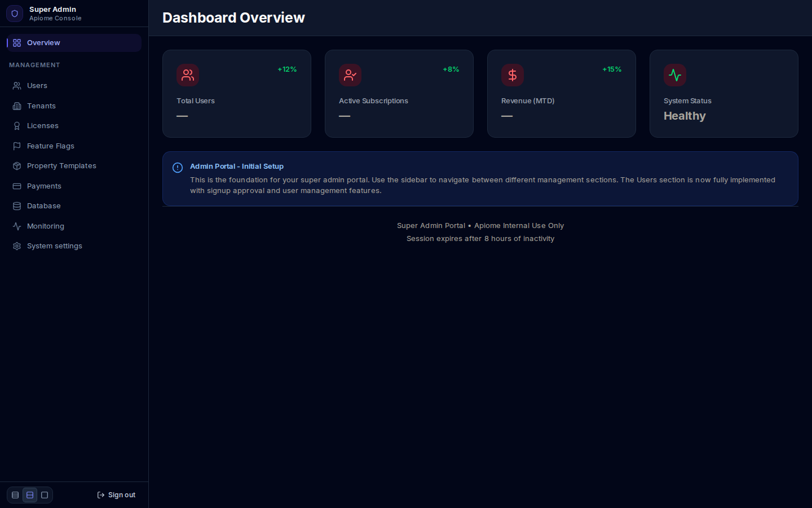Open Payments via its credit card icon
The width and height of the screenshot is (812, 508).
click(x=17, y=186)
